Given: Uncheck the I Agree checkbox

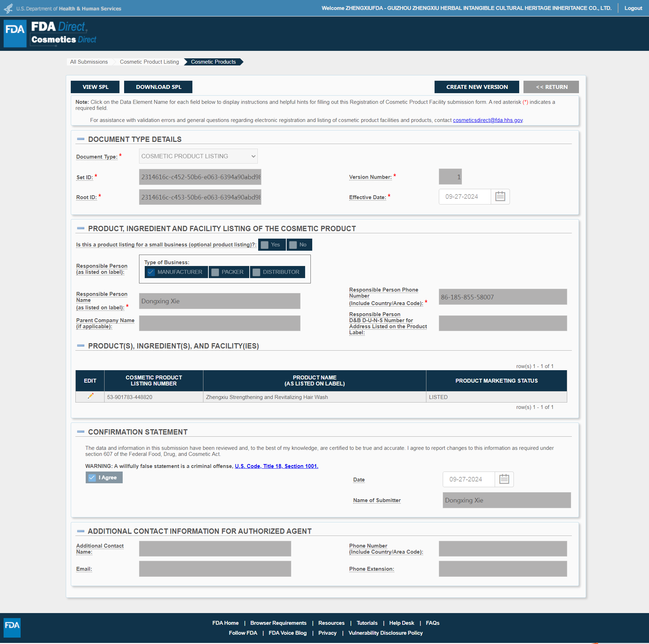Looking at the screenshot, I should 92,478.
